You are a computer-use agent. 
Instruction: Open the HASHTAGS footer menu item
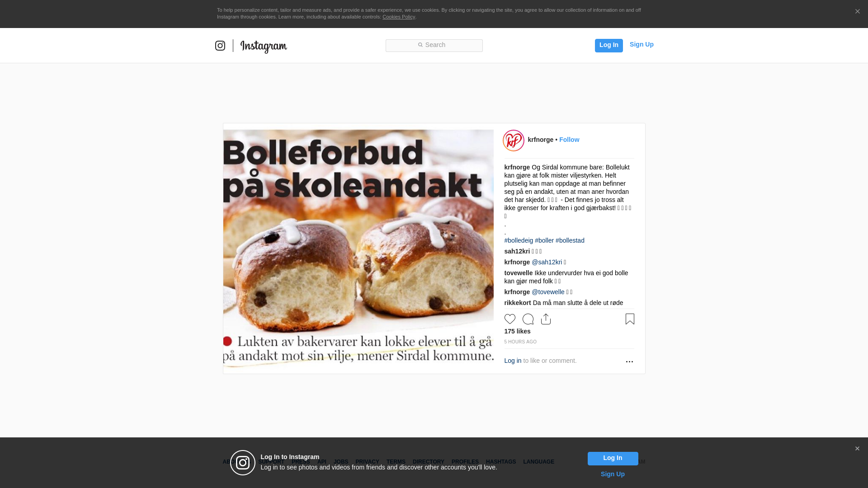(x=501, y=462)
